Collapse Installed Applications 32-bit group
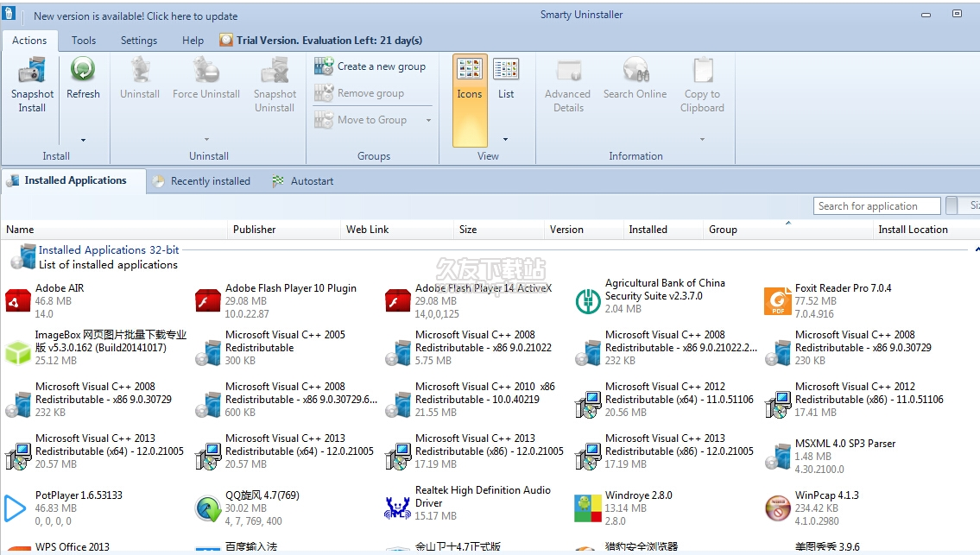This screenshot has height=555, width=980. [x=977, y=250]
